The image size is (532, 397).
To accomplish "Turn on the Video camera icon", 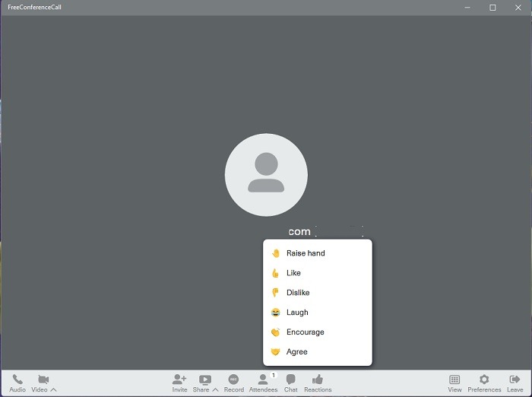I will [43, 380].
